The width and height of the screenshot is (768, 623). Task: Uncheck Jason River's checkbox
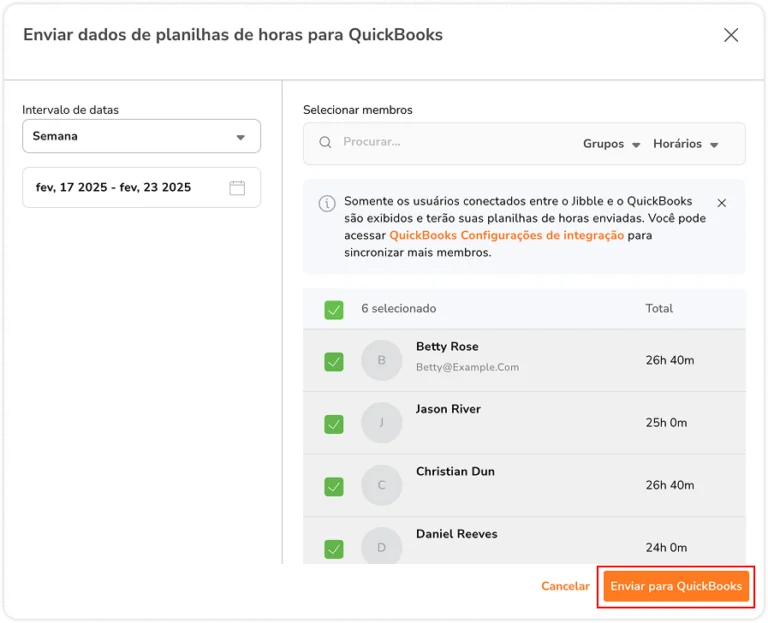tap(334, 424)
